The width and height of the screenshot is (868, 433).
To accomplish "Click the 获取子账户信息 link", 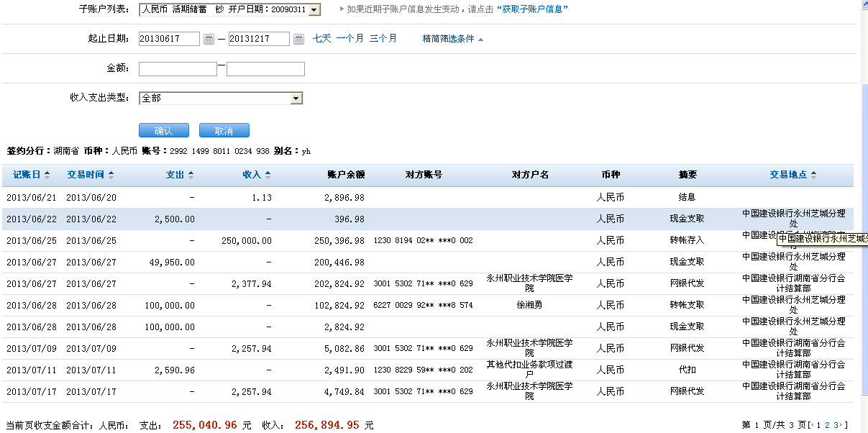I will tap(532, 9).
